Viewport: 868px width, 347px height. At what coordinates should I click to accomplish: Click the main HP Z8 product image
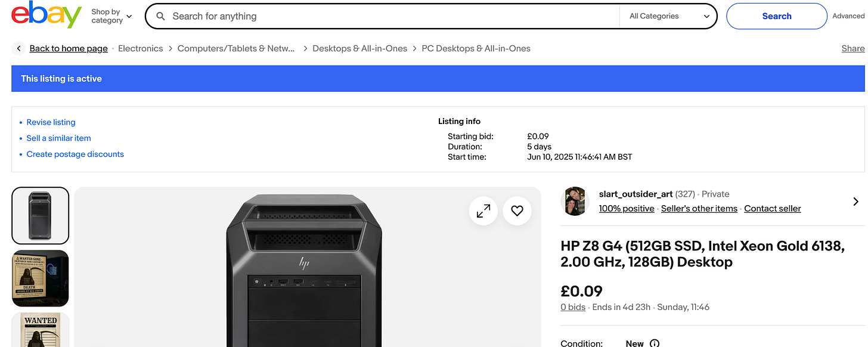tap(308, 268)
